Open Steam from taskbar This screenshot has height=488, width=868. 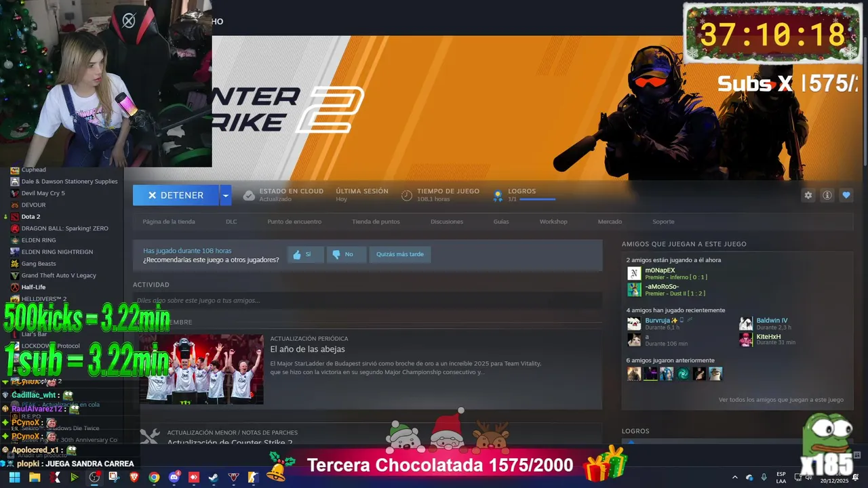[214, 477]
